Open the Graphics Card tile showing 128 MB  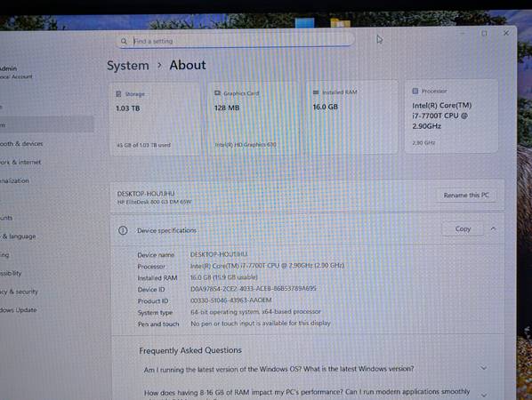pyautogui.click(x=254, y=118)
